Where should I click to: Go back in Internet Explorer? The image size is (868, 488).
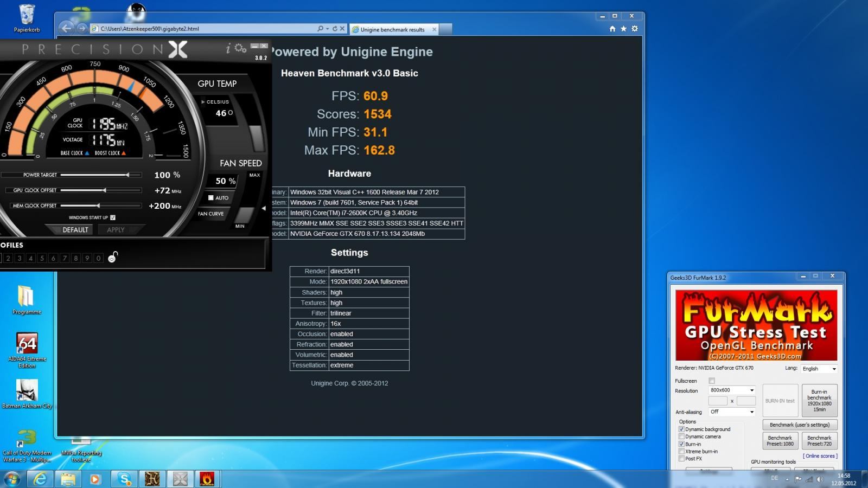click(x=66, y=28)
